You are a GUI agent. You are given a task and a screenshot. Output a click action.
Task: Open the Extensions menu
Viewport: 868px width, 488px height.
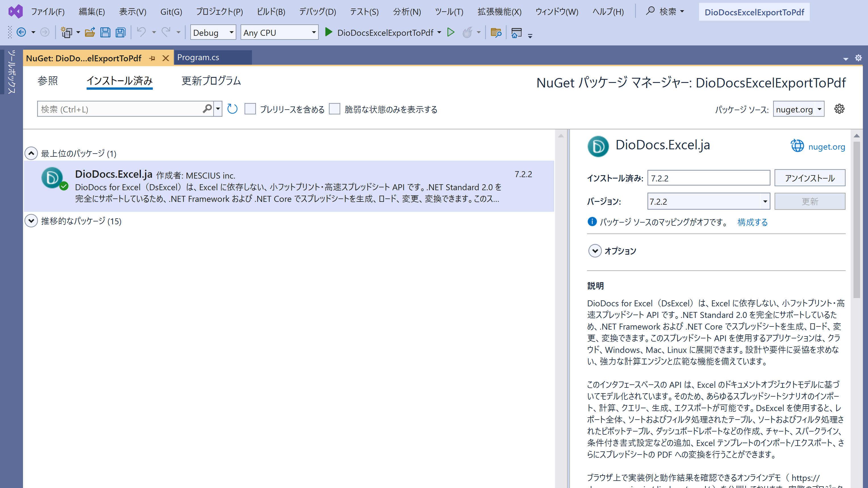pos(499,11)
